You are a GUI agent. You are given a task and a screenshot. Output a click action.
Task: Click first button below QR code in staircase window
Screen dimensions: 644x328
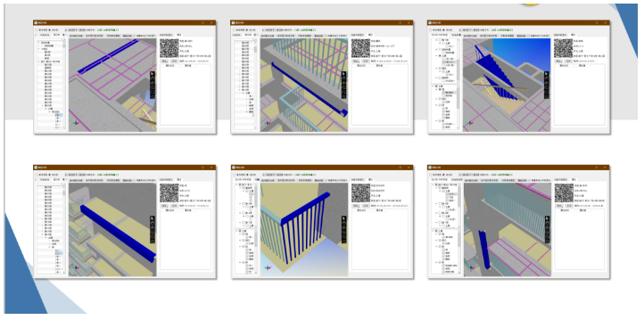[x=558, y=61]
